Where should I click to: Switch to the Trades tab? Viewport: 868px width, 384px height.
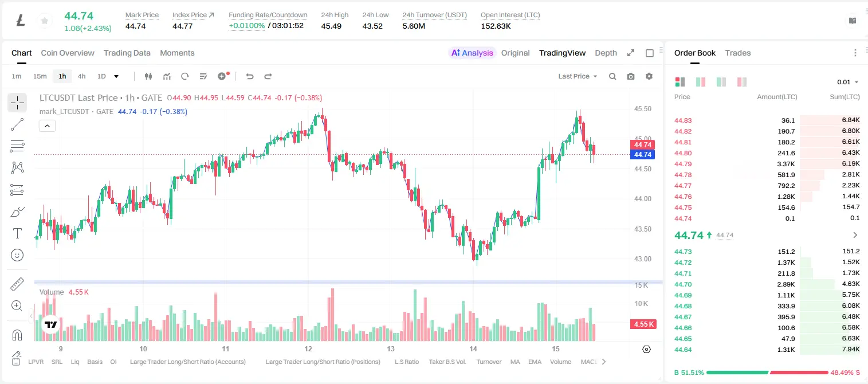click(737, 53)
